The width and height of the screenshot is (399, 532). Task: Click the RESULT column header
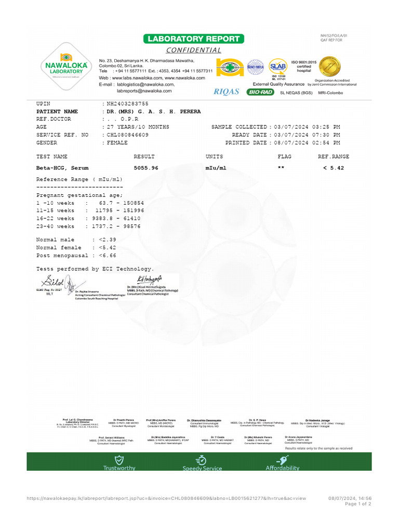pyautogui.click(x=144, y=157)
